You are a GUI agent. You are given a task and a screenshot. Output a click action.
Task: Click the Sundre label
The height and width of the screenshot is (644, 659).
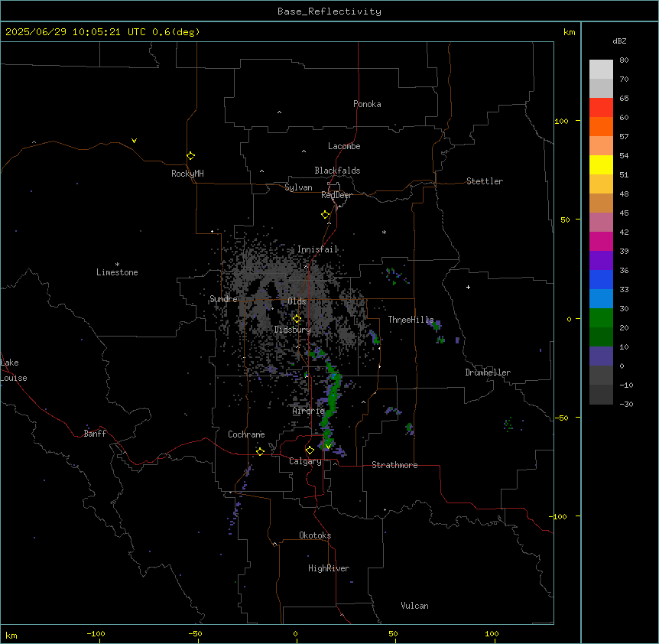click(x=223, y=299)
